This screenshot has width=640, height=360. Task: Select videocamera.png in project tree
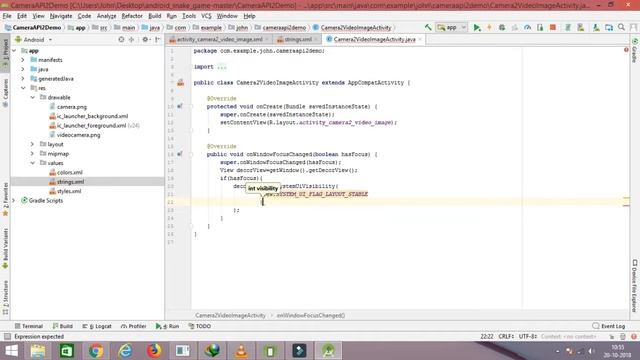tap(74, 135)
